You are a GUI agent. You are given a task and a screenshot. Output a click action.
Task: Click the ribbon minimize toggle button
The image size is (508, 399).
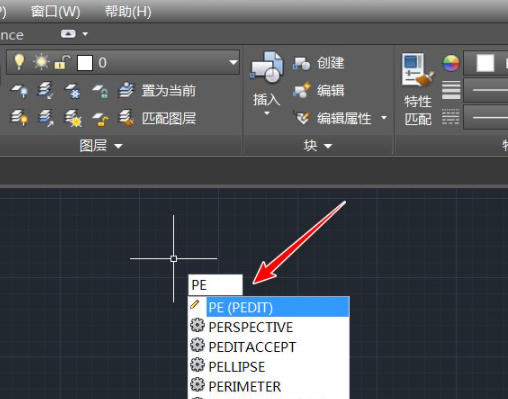pos(68,34)
